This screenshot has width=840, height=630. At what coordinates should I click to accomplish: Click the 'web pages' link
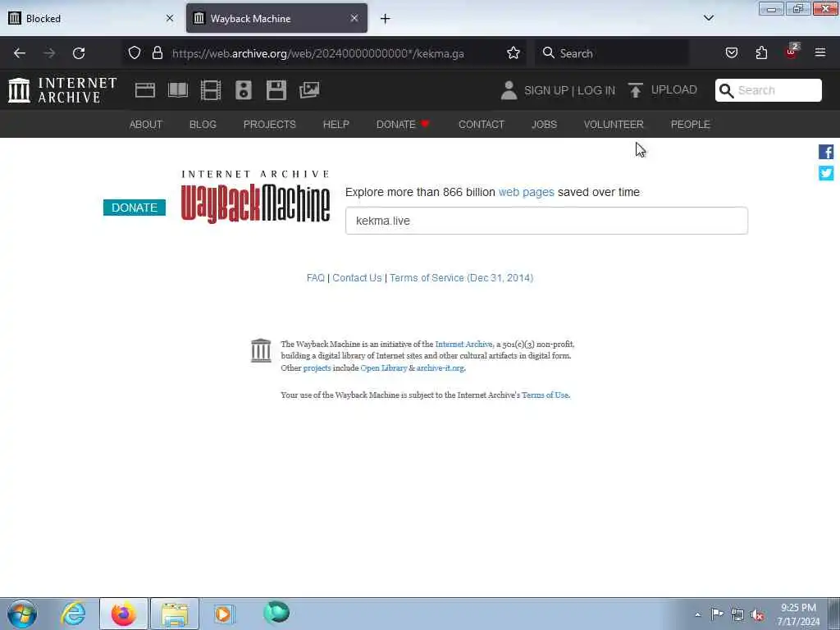tap(526, 192)
